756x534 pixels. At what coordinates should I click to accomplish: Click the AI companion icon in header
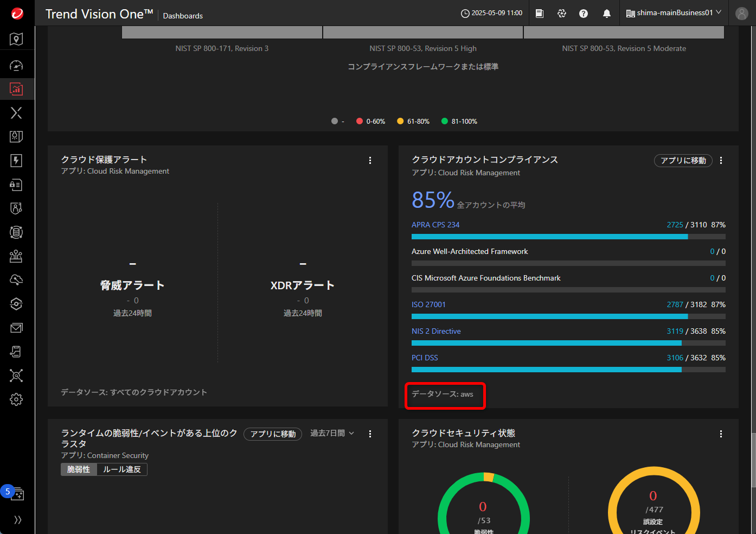562,13
